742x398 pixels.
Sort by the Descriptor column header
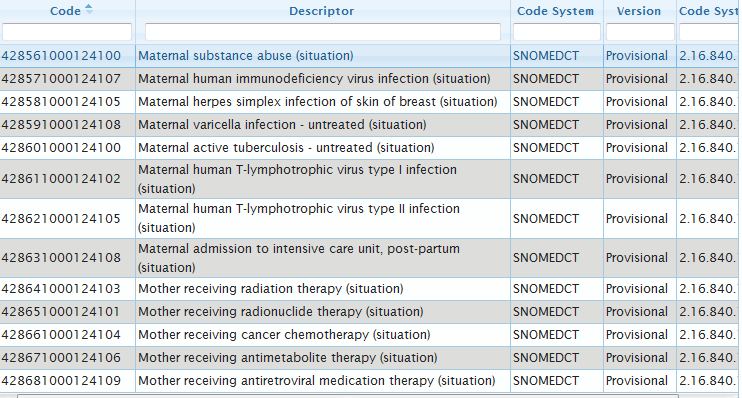point(322,11)
